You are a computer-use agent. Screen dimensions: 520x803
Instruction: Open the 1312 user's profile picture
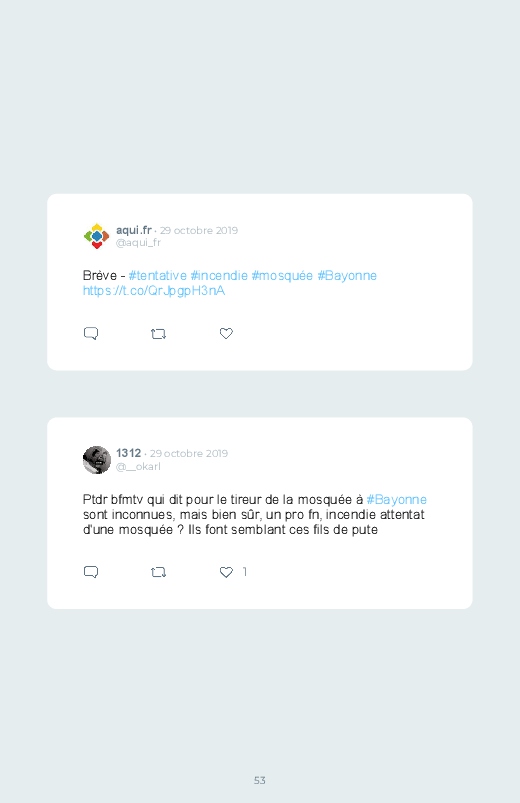pos(96,459)
